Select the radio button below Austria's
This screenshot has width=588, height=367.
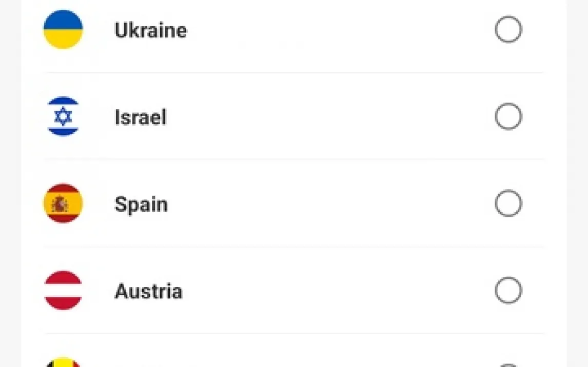tap(508, 364)
